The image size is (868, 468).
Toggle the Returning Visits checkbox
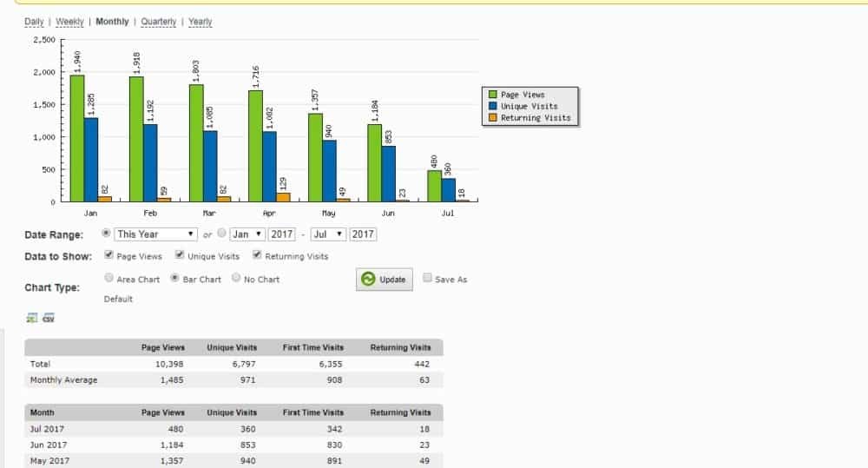(x=258, y=255)
